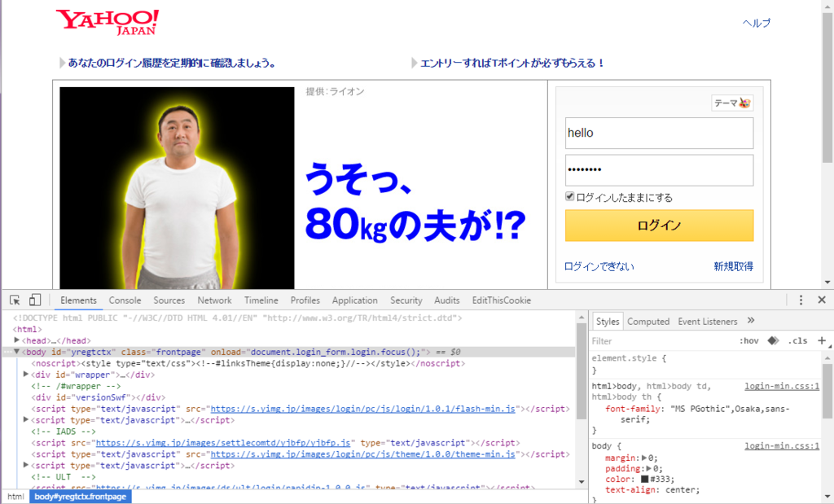
Task: Close the DevTools panel
Action: click(822, 300)
